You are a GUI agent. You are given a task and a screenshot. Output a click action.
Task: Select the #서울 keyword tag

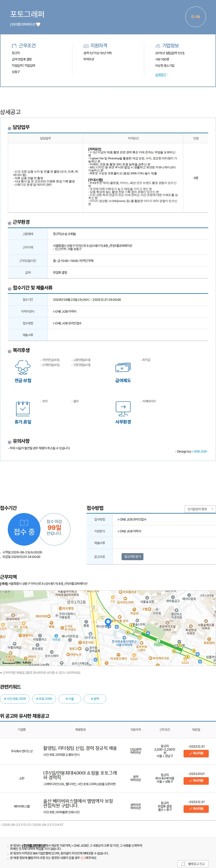click(x=70, y=698)
